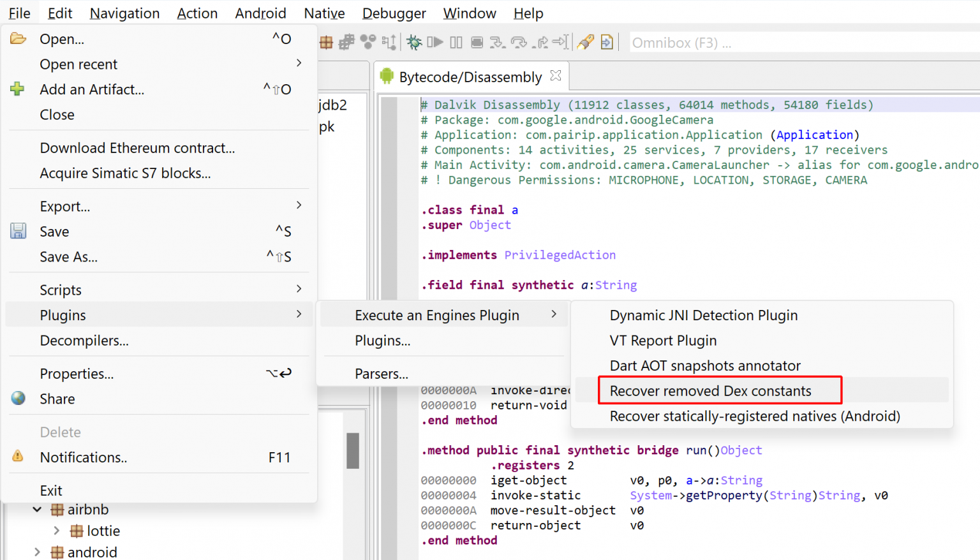Expand the Export submenu arrow

coord(298,205)
